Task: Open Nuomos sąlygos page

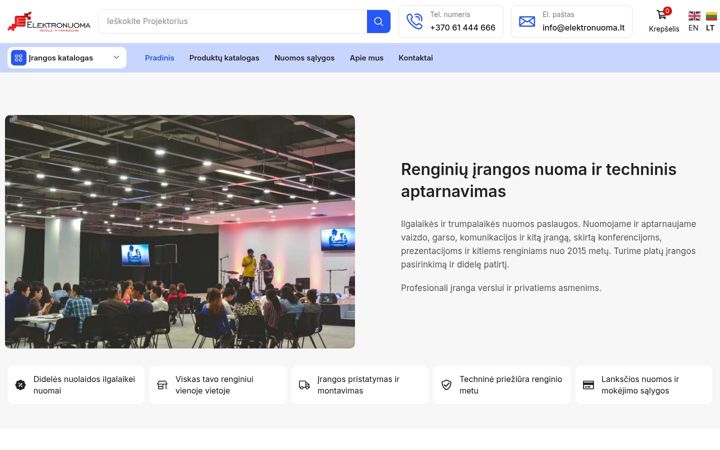Action: (304, 58)
